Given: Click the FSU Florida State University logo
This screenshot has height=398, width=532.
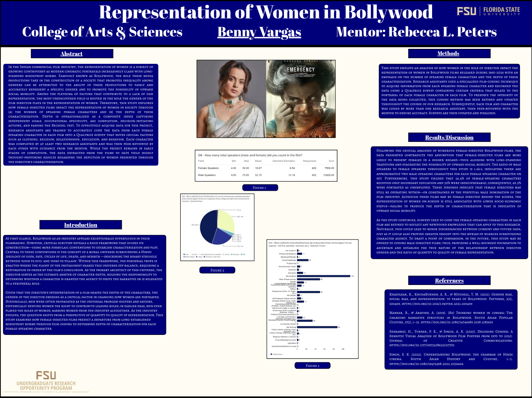Looking at the screenshot, I should pos(488,11).
